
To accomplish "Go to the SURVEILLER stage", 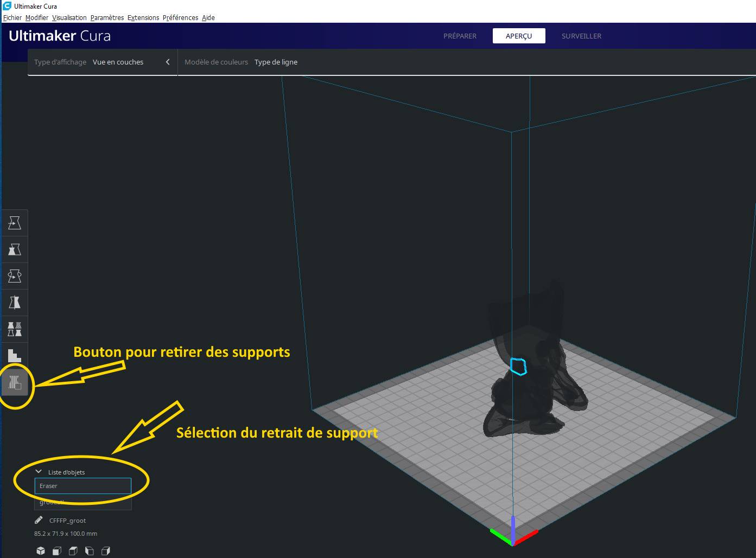I will 581,36.
